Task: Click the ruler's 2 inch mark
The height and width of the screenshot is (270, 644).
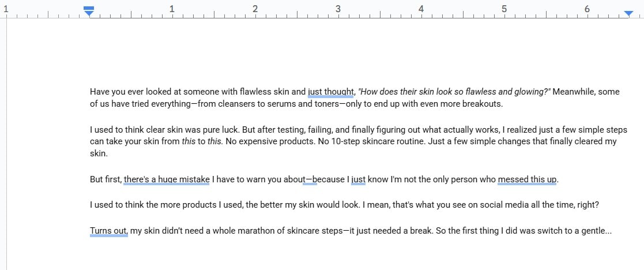Action: click(x=255, y=9)
